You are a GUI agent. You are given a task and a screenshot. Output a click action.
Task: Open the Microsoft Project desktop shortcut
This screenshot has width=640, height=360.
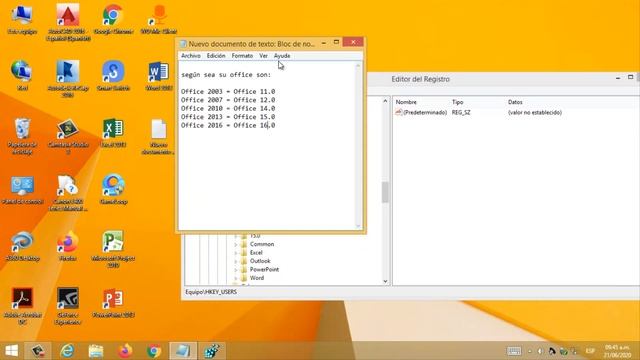pyautogui.click(x=113, y=249)
